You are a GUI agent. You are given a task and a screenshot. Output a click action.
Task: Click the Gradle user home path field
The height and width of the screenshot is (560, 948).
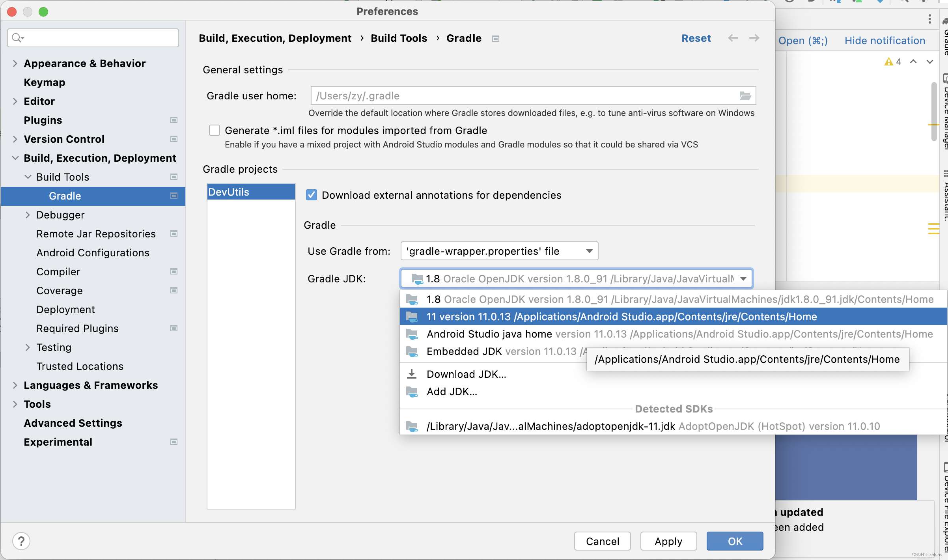click(533, 96)
